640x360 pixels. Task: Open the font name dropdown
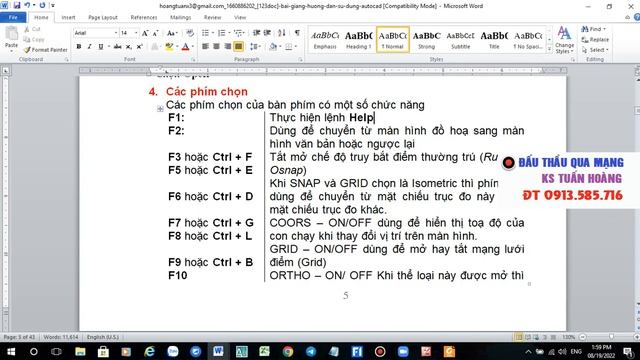pyautogui.click(x=116, y=33)
